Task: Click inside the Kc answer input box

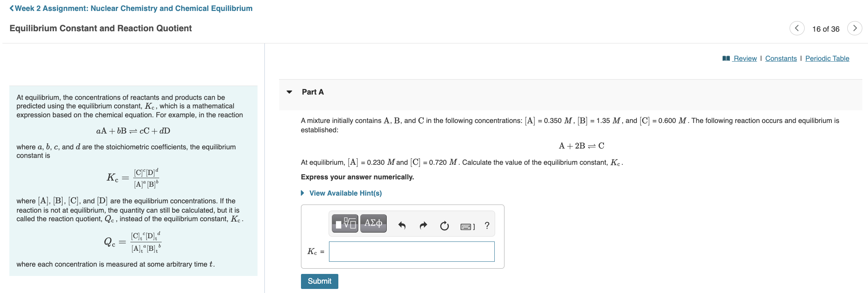Action: 411,252
